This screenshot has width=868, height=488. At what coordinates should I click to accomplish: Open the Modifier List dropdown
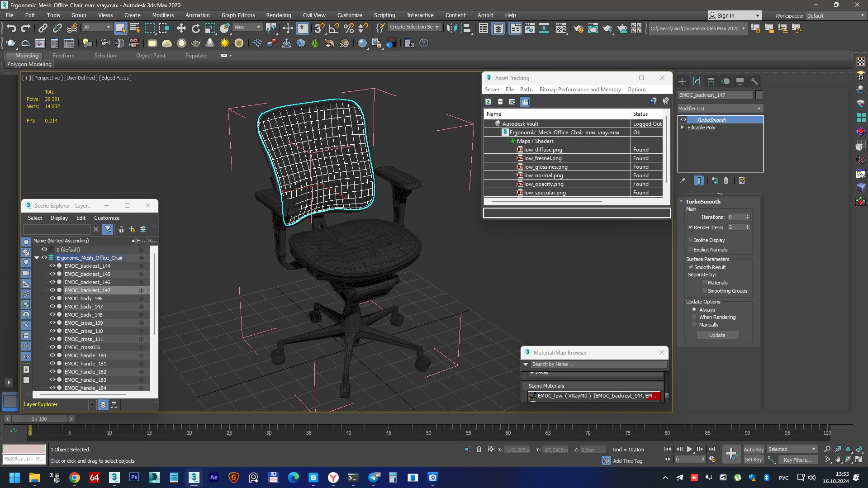coord(720,109)
